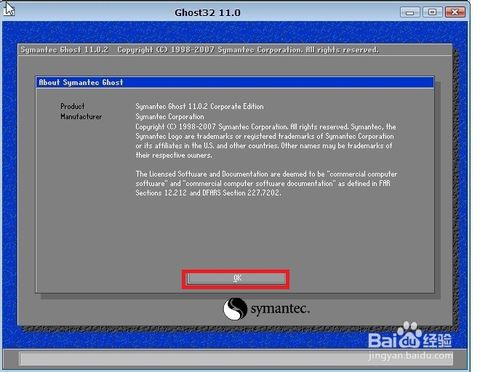This screenshot has width=480, height=372.
Task: Click the Ghost32 11.0 window title text
Action: tap(207, 13)
